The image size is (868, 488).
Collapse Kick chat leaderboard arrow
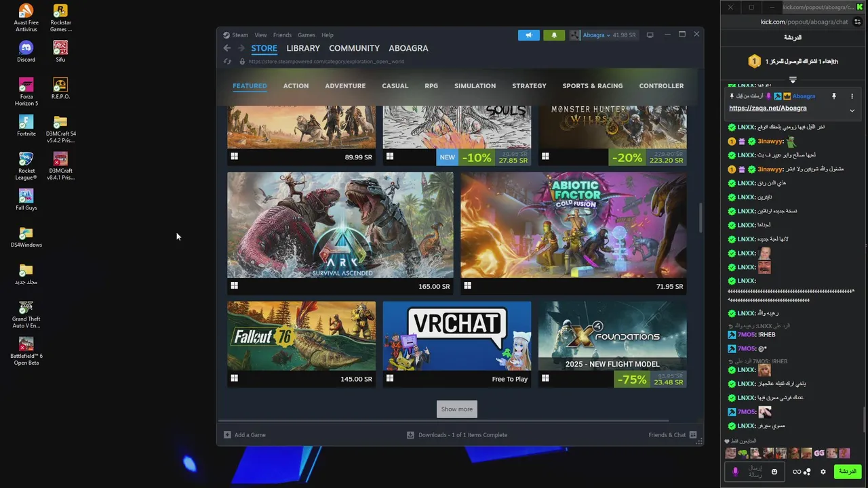793,80
